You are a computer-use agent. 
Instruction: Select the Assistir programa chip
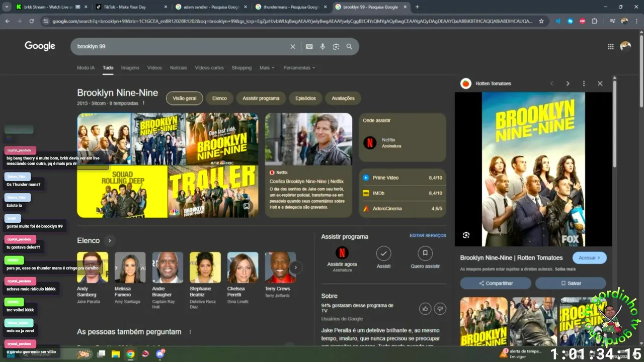261,99
